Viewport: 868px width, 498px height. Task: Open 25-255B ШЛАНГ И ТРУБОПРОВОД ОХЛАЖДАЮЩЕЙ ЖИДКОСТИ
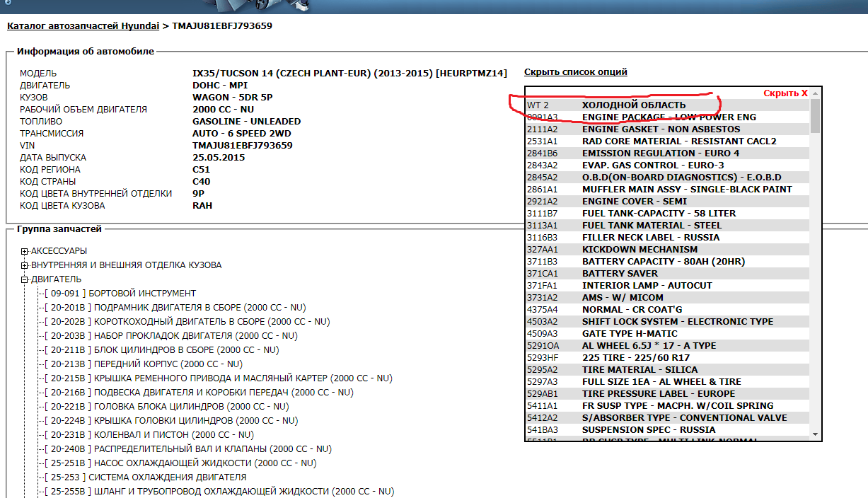[x=219, y=492]
